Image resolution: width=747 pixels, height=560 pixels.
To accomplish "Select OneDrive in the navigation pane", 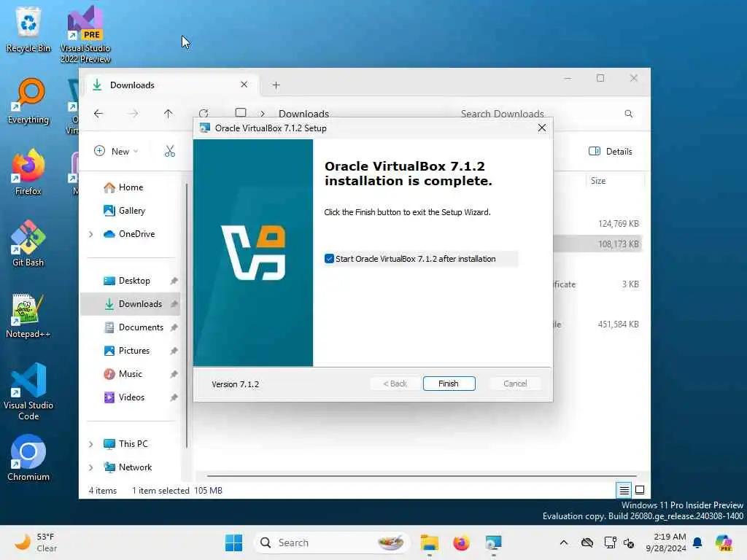I will pyautogui.click(x=136, y=234).
